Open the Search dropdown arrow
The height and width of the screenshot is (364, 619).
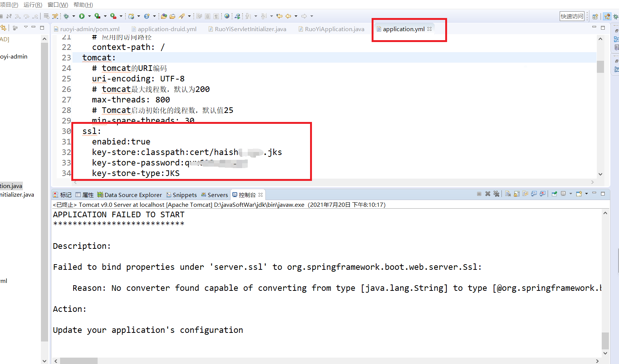[189, 16]
